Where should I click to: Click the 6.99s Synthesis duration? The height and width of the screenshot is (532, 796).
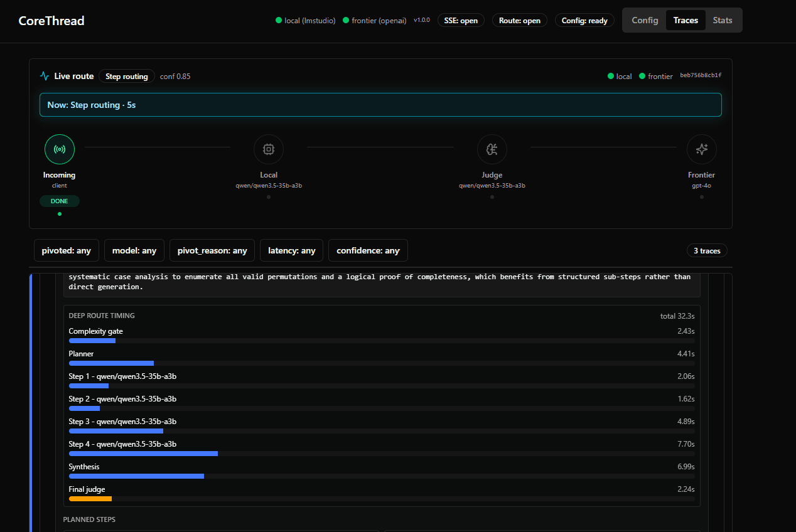point(686,467)
